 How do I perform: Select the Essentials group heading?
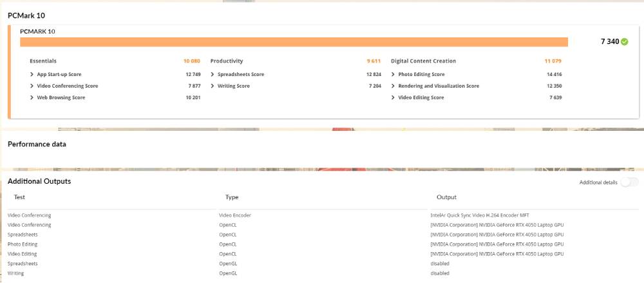(x=43, y=61)
